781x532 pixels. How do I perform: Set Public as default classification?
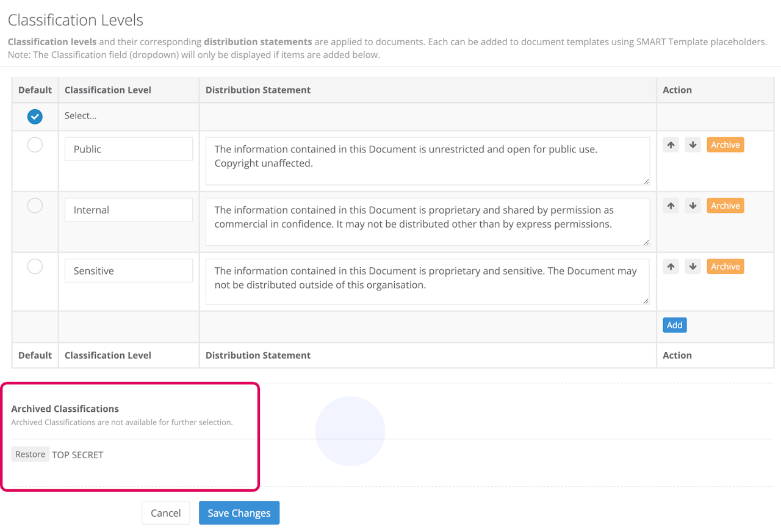coord(35,145)
